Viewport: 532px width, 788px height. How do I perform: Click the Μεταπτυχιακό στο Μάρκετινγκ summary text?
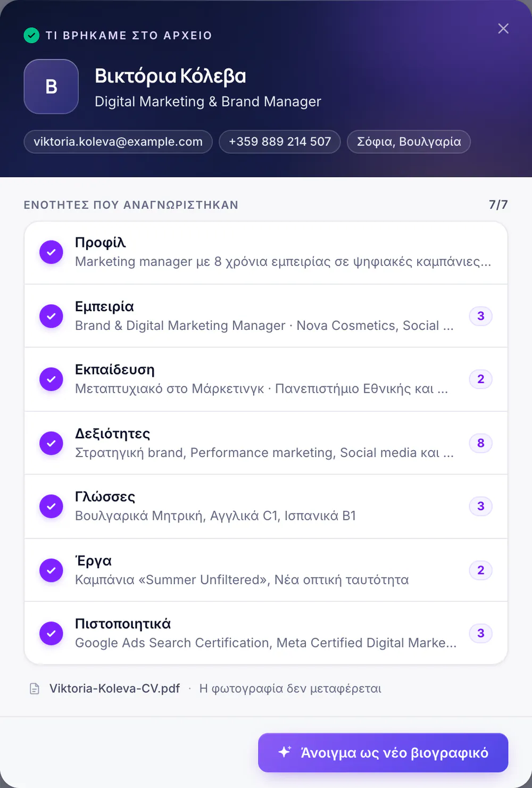tap(261, 389)
